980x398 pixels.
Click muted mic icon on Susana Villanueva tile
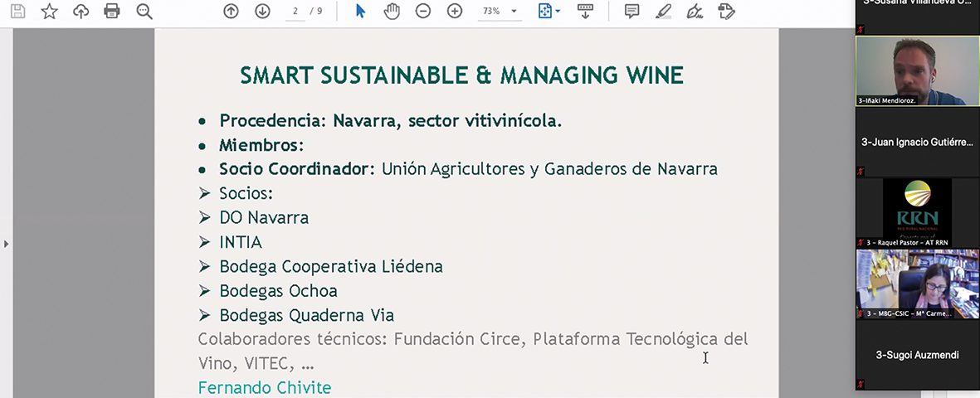861,29
